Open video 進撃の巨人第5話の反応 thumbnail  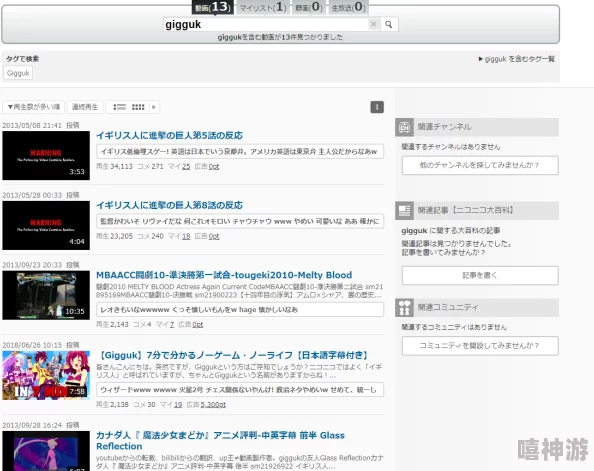tap(46, 155)
